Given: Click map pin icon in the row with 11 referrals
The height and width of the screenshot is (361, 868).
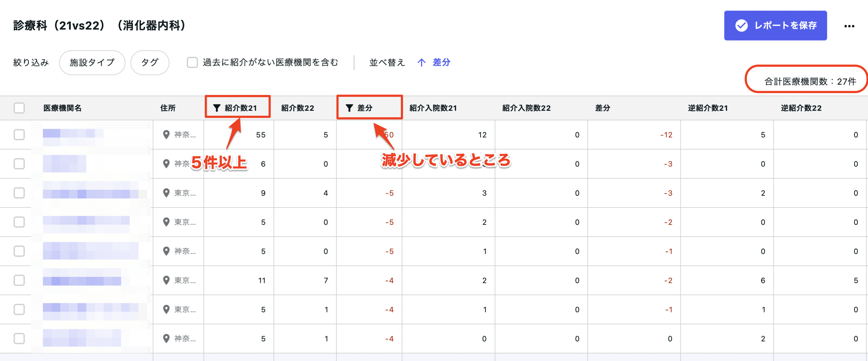Looking at the screenshot, I should coord(166,280).
